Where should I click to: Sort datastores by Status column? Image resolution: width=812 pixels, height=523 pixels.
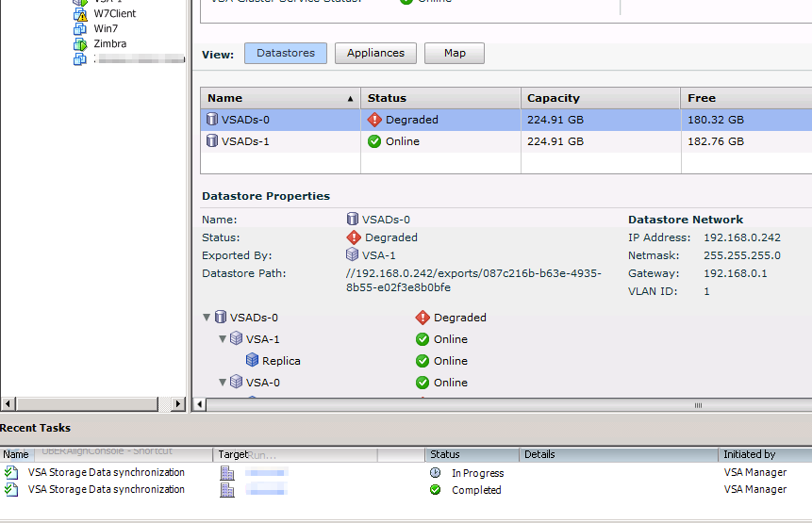click(x=440, y=98)
